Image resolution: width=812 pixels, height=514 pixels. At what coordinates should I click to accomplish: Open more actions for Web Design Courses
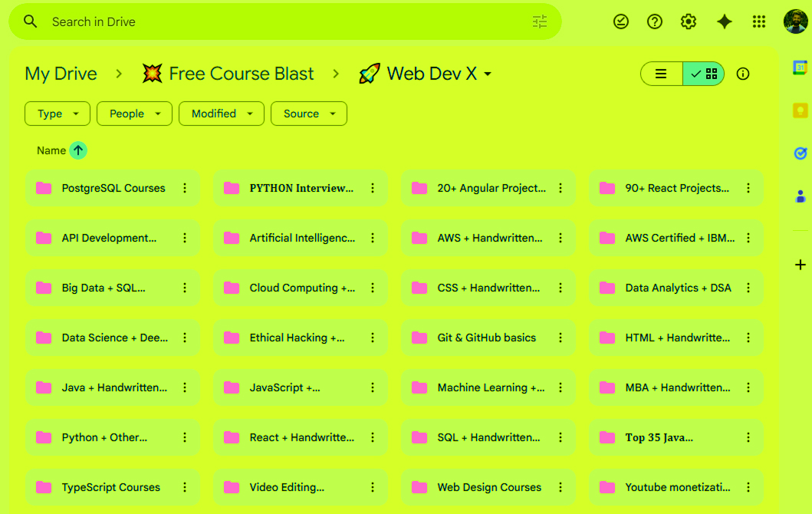coord(561,488)
